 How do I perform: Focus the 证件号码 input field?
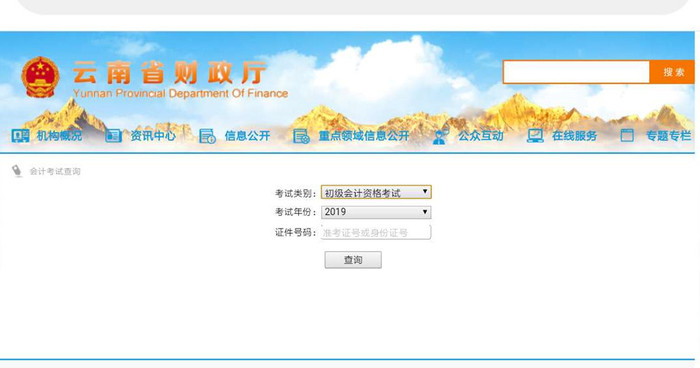pyautogui.click(x=376, y=232)
